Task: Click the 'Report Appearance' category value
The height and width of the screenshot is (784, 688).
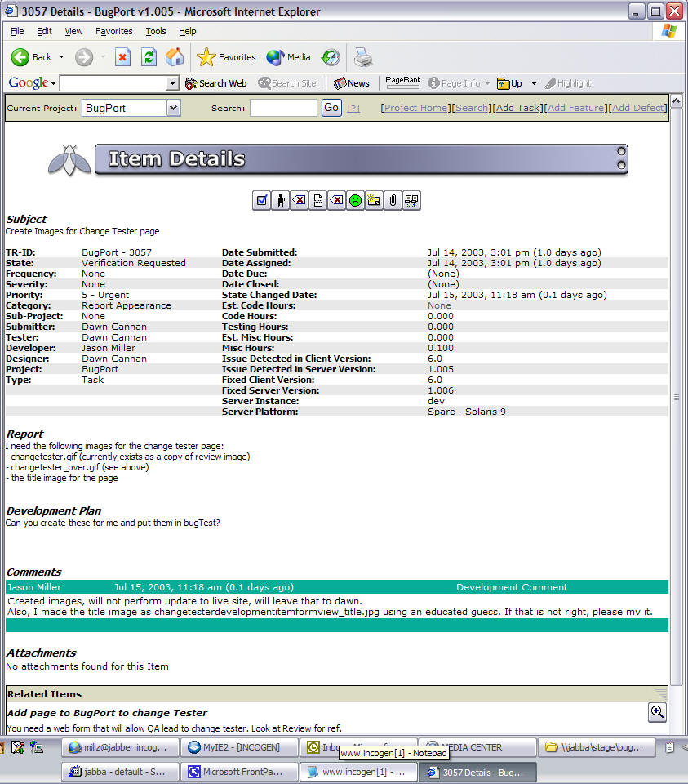Action: [x=127, y=305]
